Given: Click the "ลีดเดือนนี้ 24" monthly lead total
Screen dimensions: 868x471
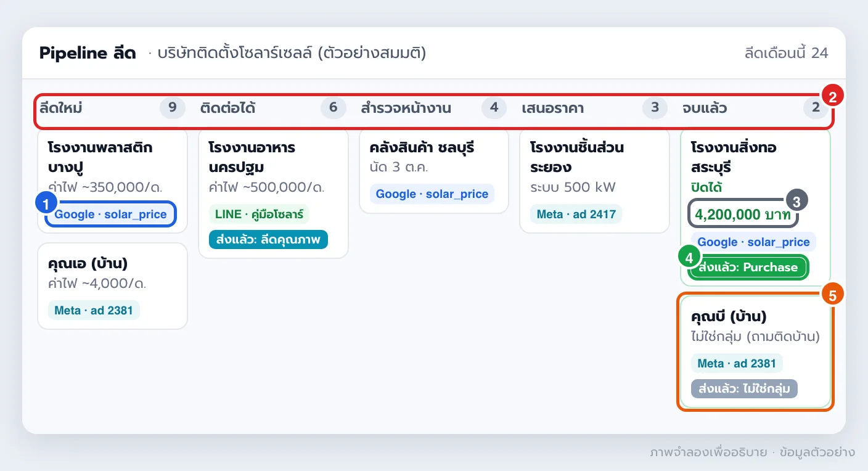Looking at the screenshot, I should [x=786, y=53].
